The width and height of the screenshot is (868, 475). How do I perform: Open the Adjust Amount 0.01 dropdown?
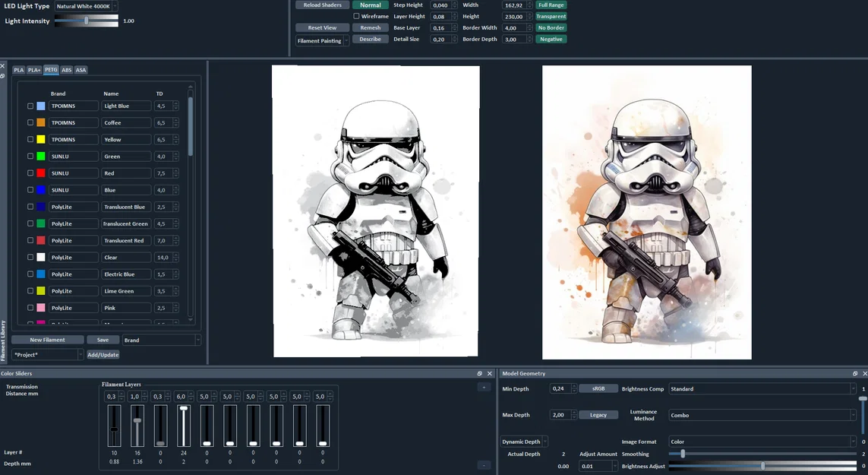click(598, 466)
